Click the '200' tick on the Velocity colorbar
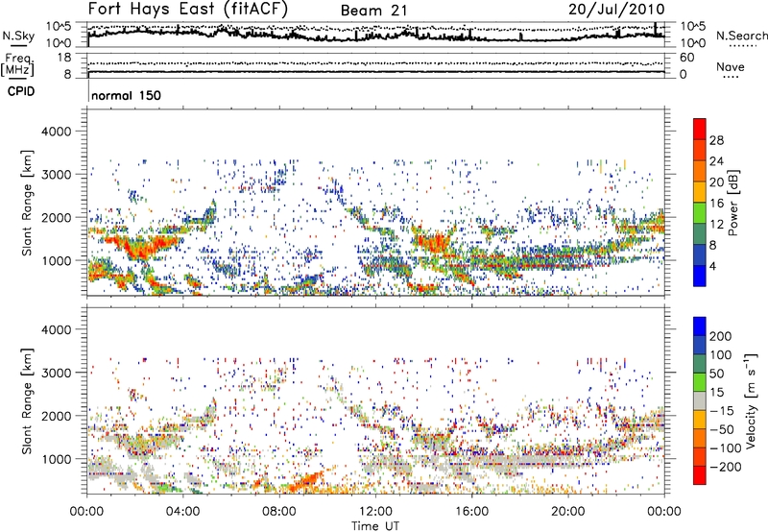The width and height of the screenshot is (768, 532). (x=721, y=336)
